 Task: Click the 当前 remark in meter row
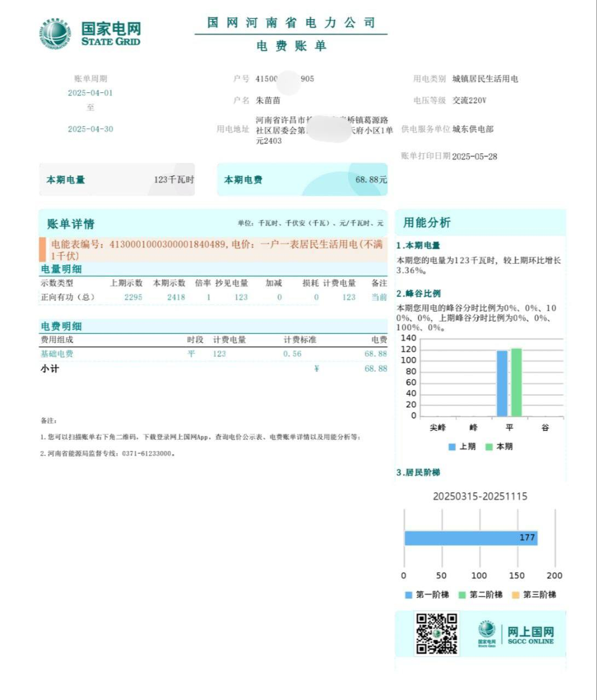pyautogui.click(x=379, y=297)
